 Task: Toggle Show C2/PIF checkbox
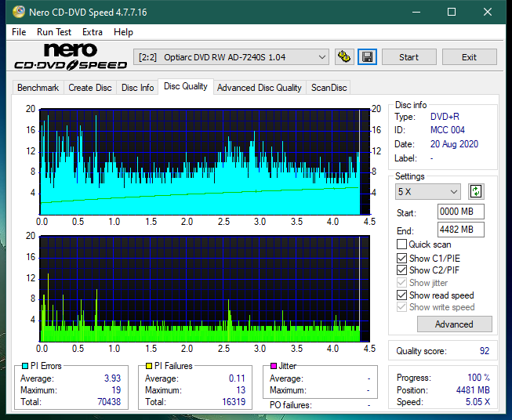point(401,270)
